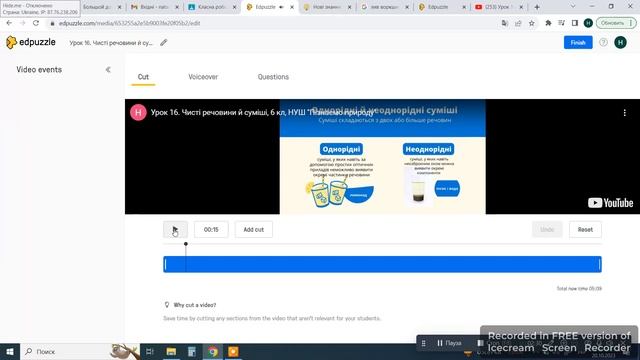640x360 pixels.
Task: Open Chrome from the taskbar
Action: tap(213, 351)
